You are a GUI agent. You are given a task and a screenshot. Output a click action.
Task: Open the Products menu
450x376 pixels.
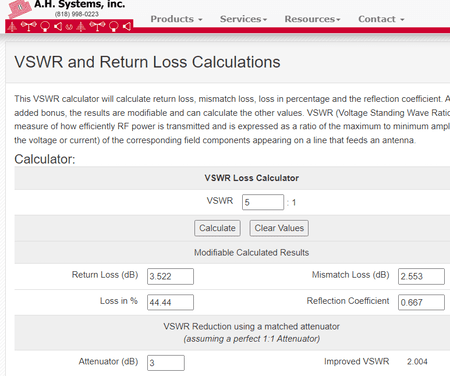176,19
